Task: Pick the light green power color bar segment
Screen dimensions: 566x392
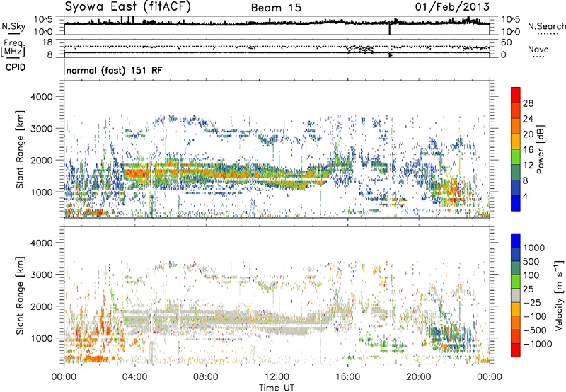Action: tap(516, 157)
